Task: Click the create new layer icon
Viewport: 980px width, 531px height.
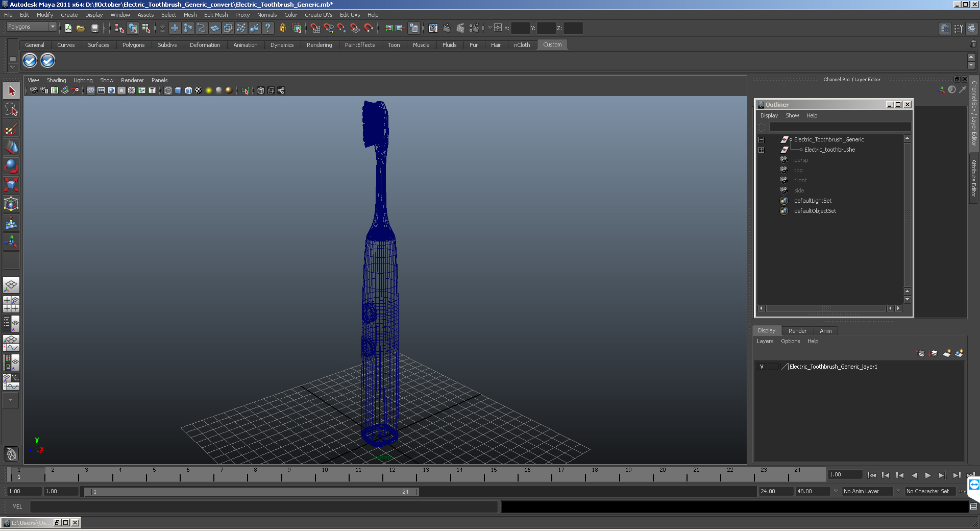Action: click(x=947, y=353)
